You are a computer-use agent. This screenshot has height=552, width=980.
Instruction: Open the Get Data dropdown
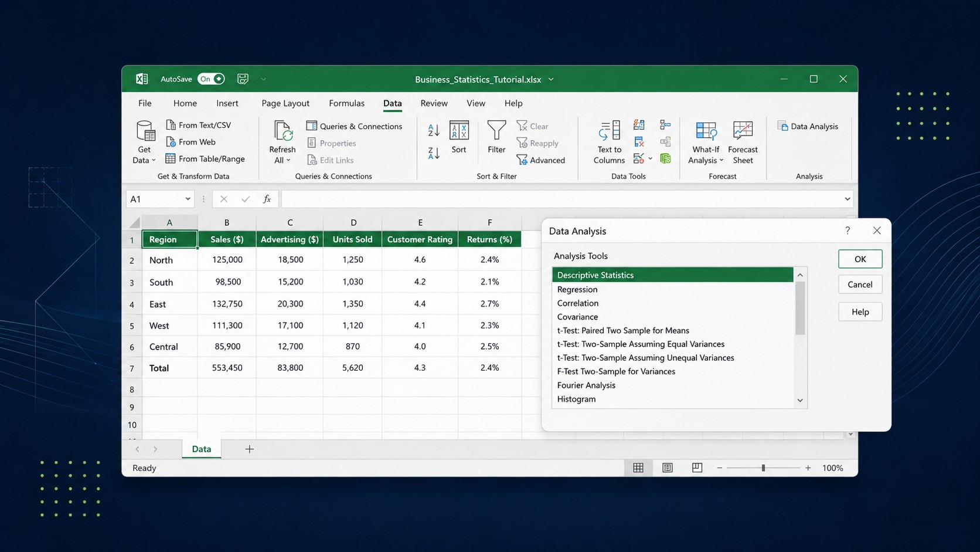(x=145, y=143)
